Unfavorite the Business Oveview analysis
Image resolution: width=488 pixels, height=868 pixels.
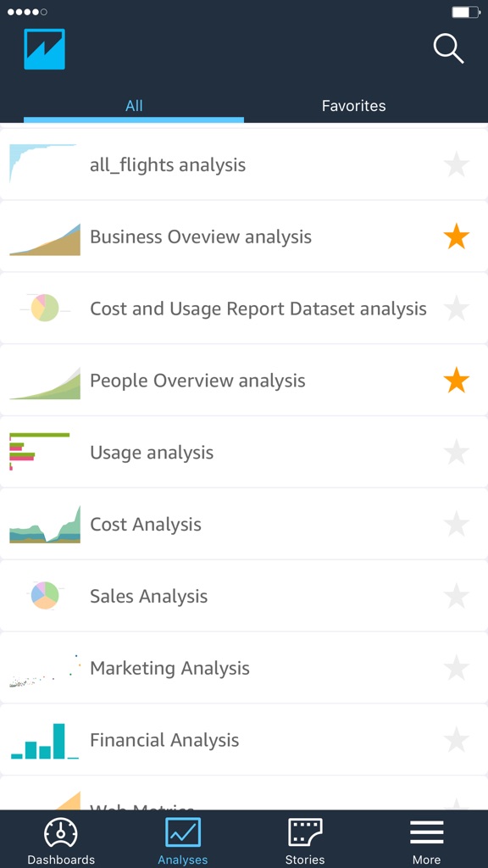(456, 236)
